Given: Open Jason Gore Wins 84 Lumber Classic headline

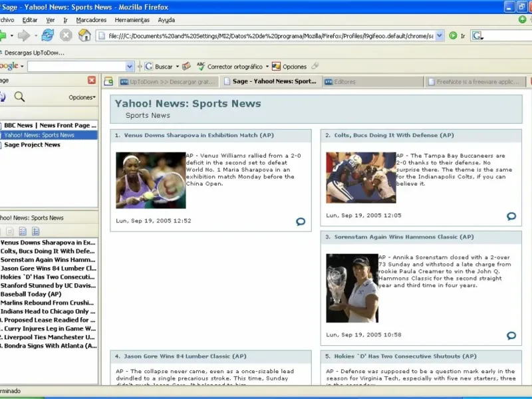Looking at the screenshot, I should 185,356.
